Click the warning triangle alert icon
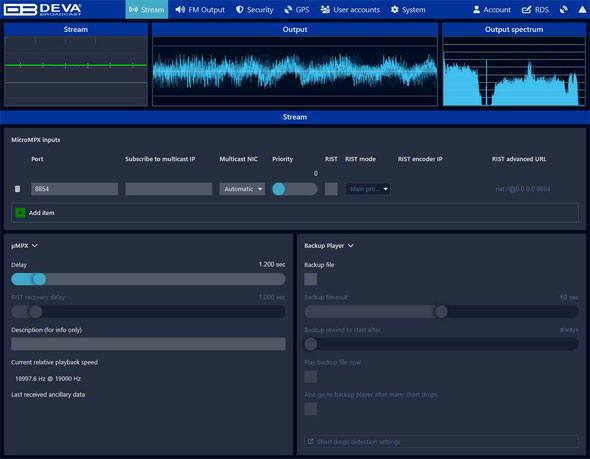Screen dimensions: 590x459 582,9
